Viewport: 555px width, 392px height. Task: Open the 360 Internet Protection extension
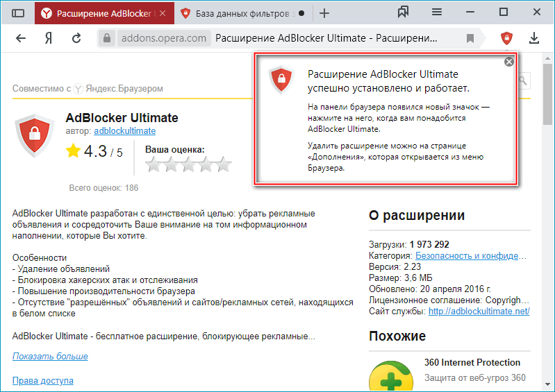(472, 362)
